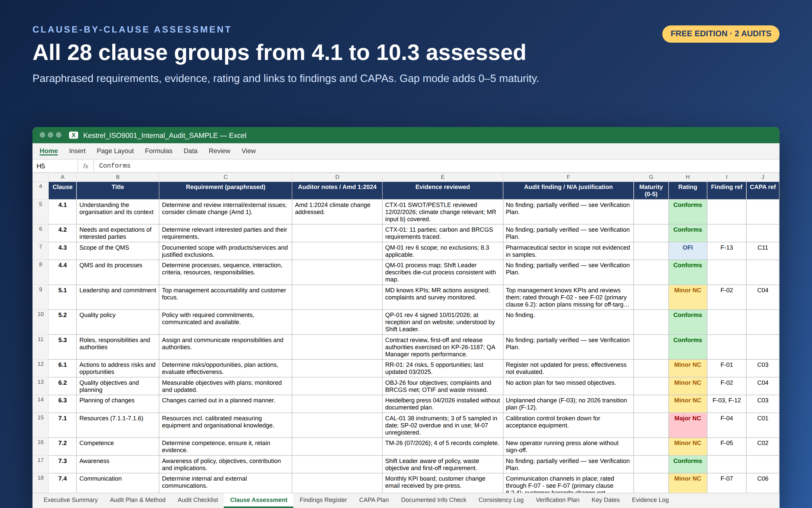Click the 'F-03, F-12' finding ref cell
Image resolution: width=812 pixels, height=508 pixels.
click(726, 404)
